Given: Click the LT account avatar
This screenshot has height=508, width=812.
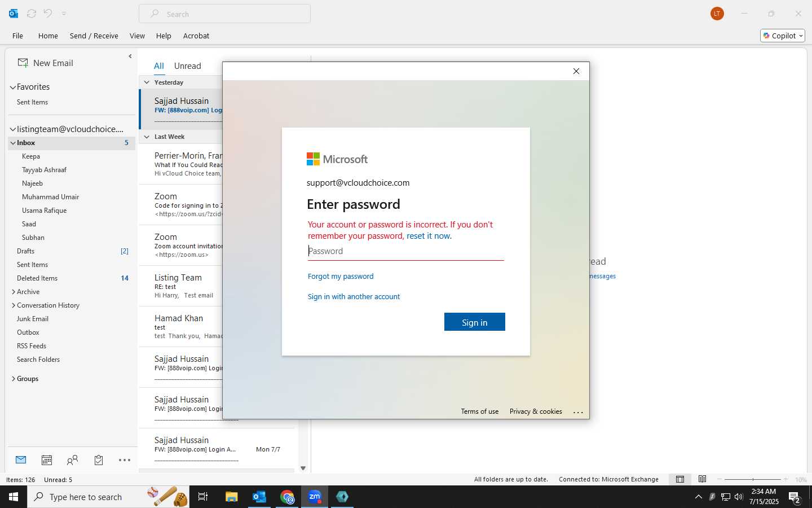Looking at the screenshot, I should 717,14.
